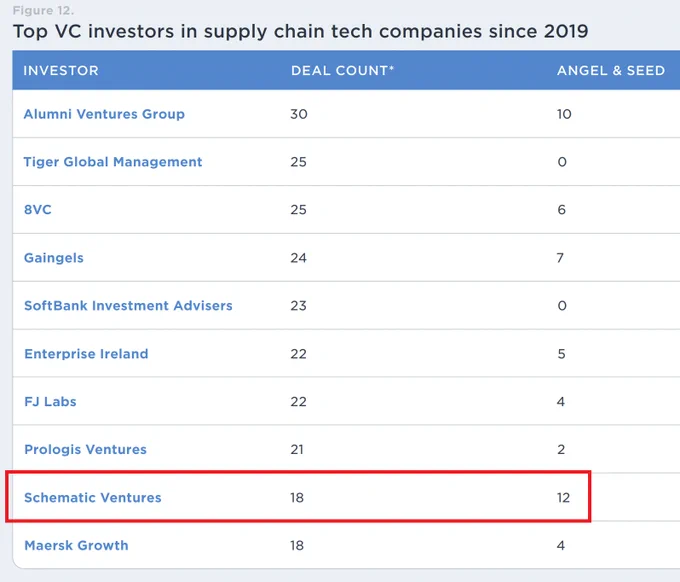Sort by the DEAL COUNT column header
The height and width of the screenshot is (582, 680).
(343, 70)
